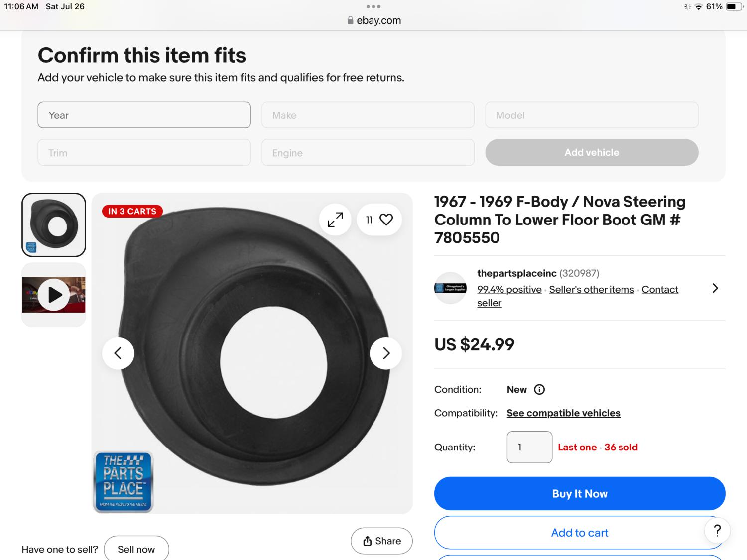Click the Buy It Now button
Screen dimensions: 747x560
tap(580, 494)
